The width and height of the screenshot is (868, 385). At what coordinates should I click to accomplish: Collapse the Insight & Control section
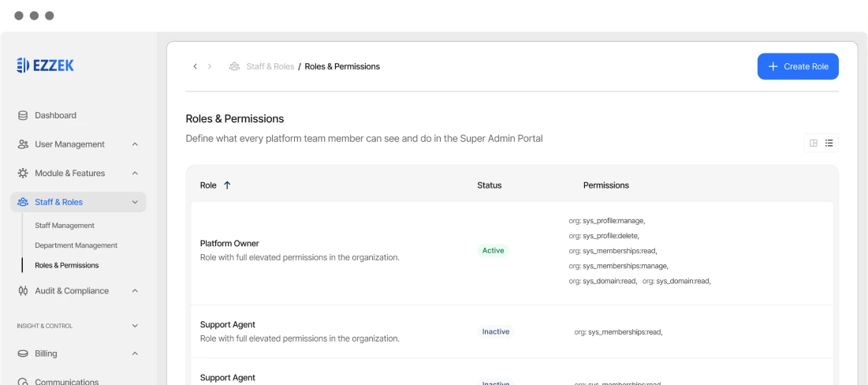135,326
